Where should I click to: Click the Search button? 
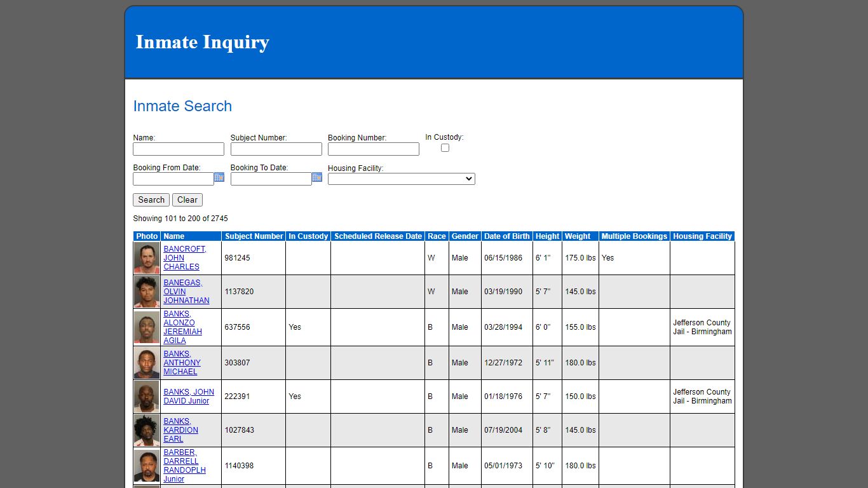coord(151,200)
